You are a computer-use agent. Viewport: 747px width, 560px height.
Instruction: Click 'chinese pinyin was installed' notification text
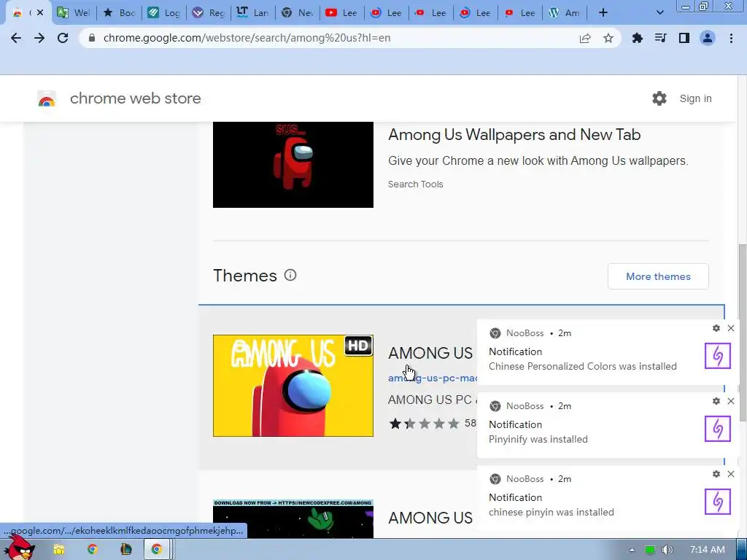click(x=551, y=513)
